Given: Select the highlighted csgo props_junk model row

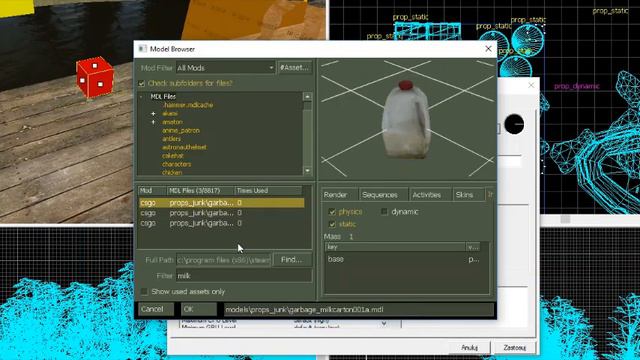Looking at the screenshot, I should [x=222, y=202].
